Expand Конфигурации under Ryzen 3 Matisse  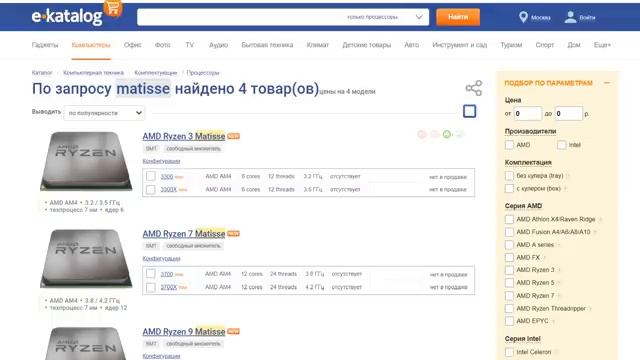pos(161,161)
